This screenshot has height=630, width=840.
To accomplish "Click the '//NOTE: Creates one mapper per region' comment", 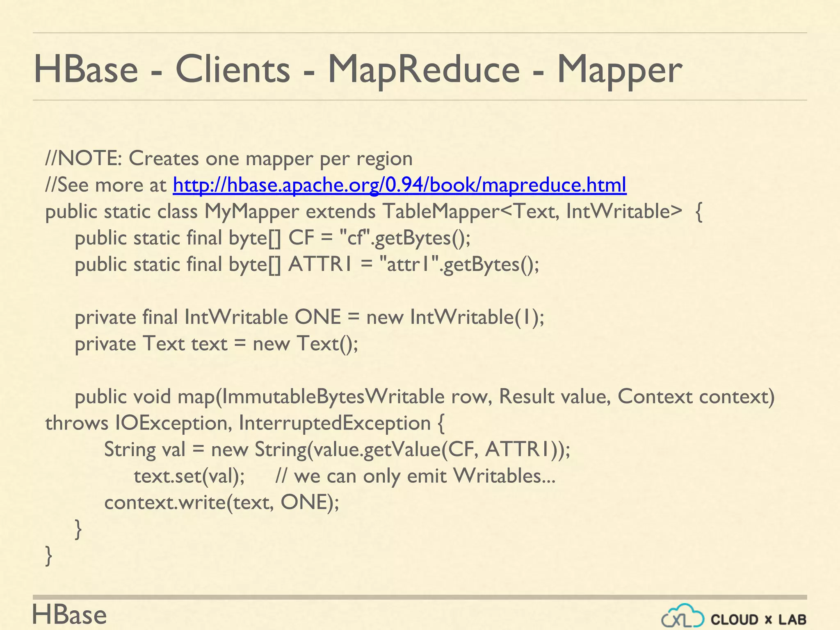I will click(229, 158).
